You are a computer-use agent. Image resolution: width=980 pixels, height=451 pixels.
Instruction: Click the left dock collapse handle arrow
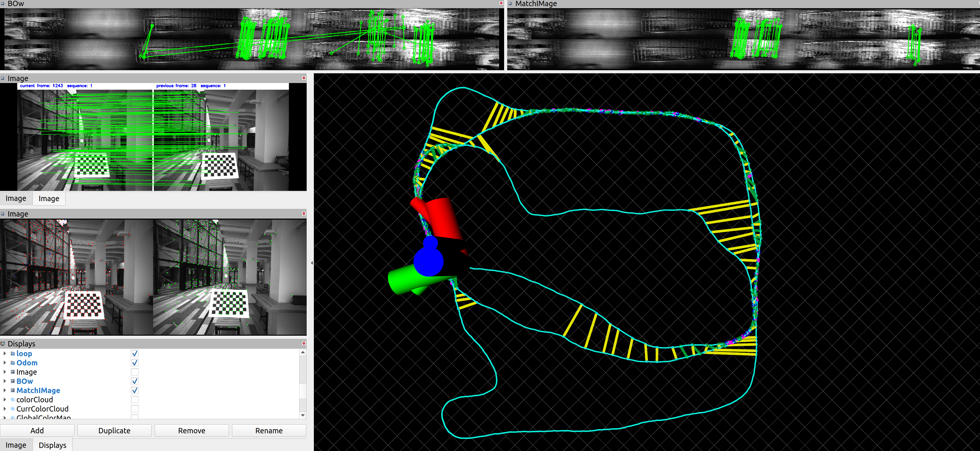(312, 263)
